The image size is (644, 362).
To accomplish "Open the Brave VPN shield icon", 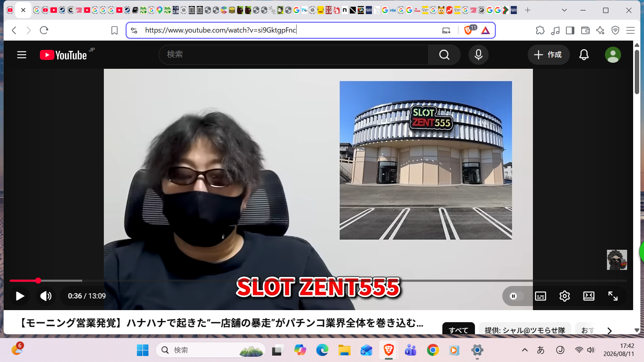I will coord(615,30).
